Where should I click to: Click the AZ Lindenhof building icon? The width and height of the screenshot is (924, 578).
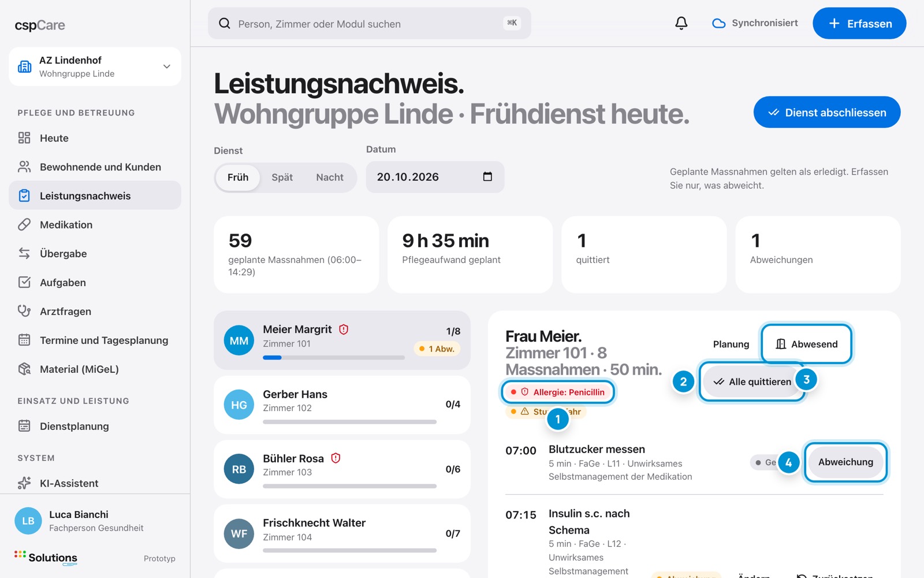25,66
